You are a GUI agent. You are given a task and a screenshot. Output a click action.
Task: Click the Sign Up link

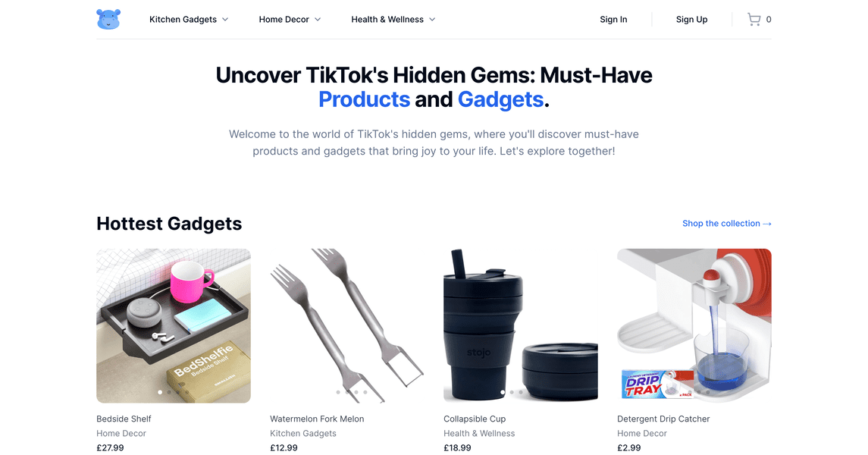click(x=691, y=20)
